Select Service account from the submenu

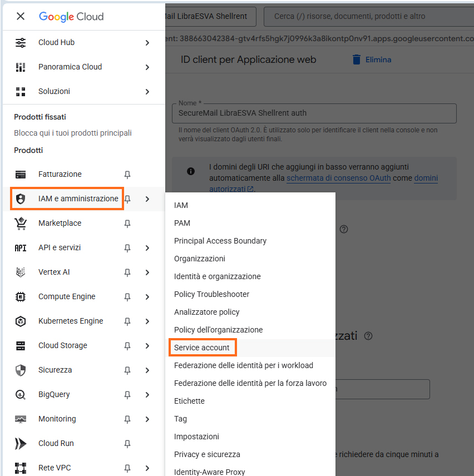202,348
